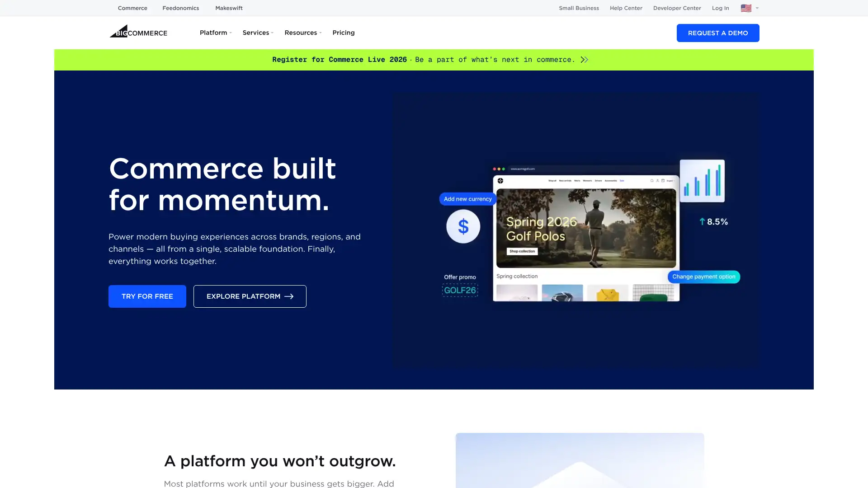
Task: Click the Add new currency badge
Action: point(468,199)
